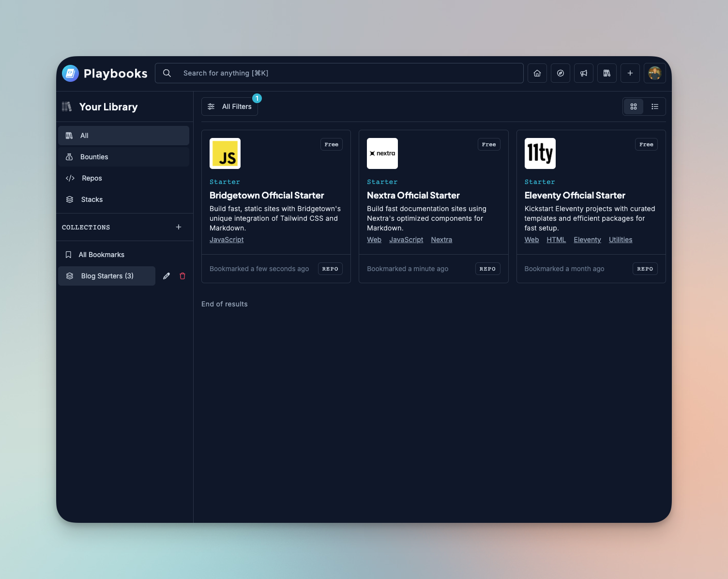Screen dimensions: 728x579
Task: Click JavaScript tag on Nextra card
Action: coord(406,240)
